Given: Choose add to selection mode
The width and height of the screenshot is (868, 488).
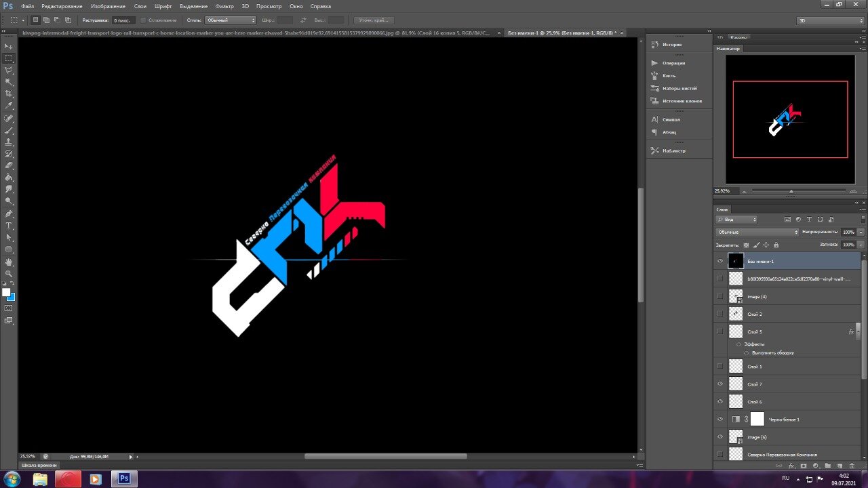Looking at the screenshot, I should [46, 20].
